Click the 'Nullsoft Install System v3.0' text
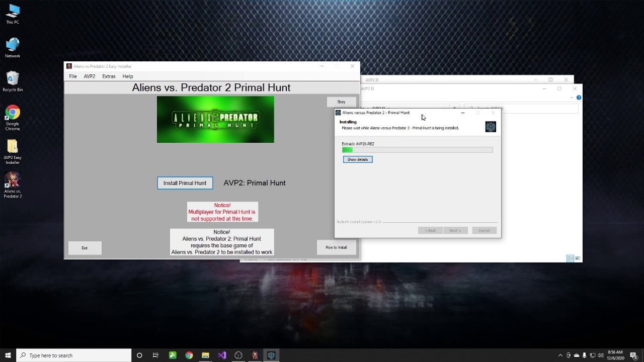Image resolution: width=644 pixels, height=362 pixels. click(x=359, y=222)
